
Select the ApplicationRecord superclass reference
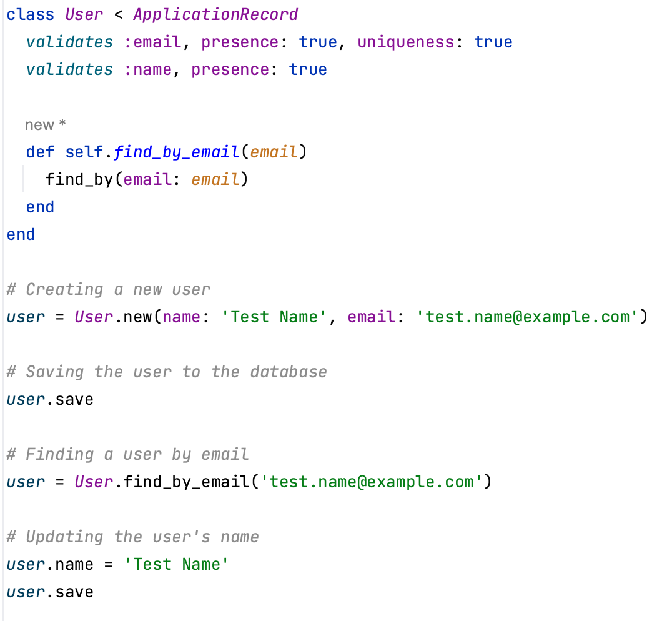215,14
